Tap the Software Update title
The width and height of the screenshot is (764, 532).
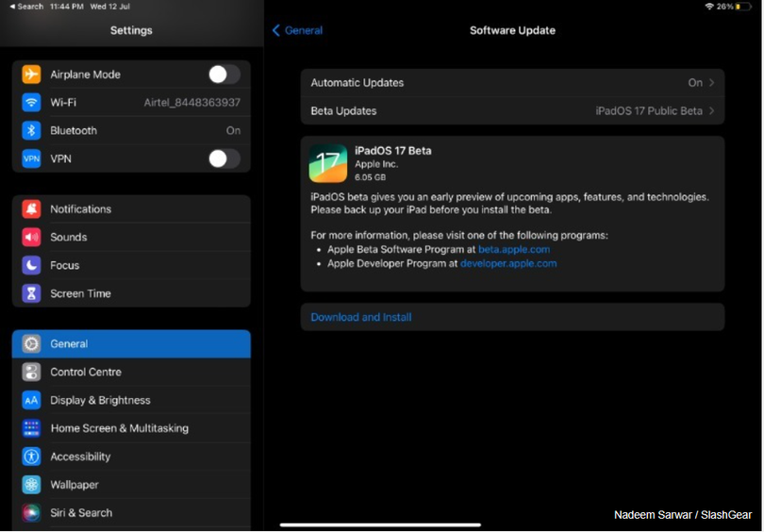[512, 30]
